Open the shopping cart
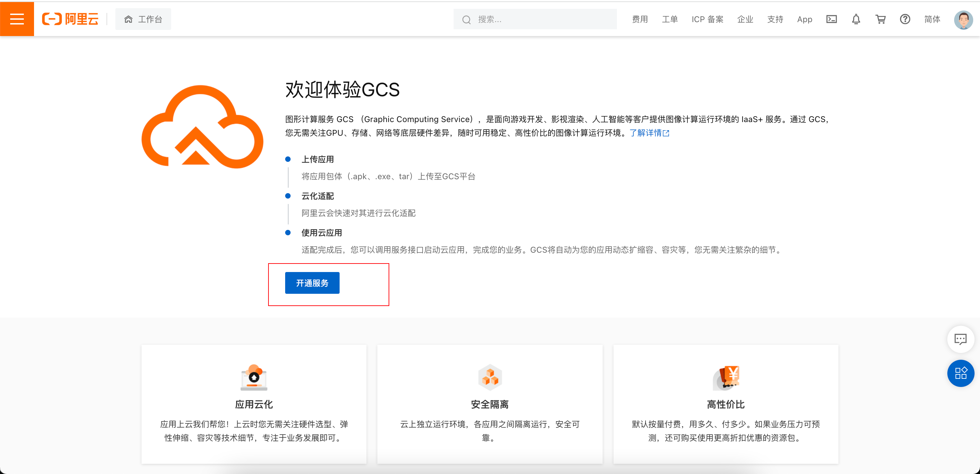Image resolution: width=980 pixels, height=474 pixels. click(x=880, y=19)
